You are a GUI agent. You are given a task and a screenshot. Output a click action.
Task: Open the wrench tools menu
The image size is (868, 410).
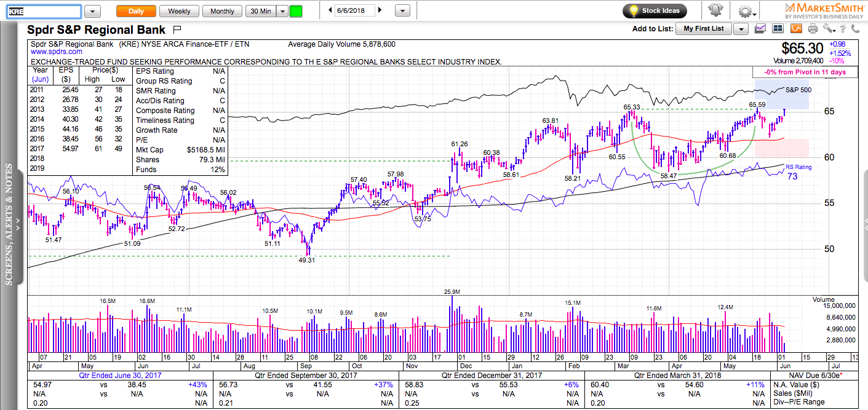[829, 28]
